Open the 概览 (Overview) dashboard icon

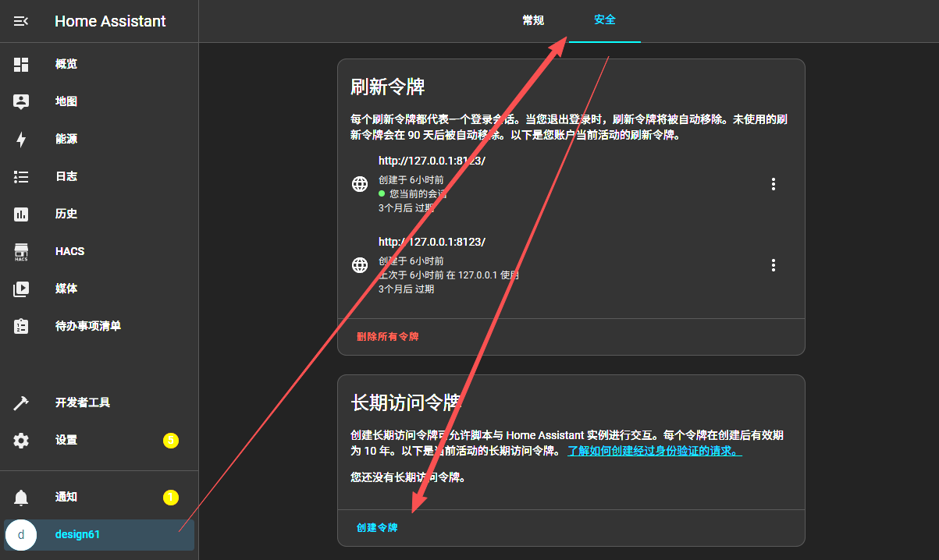pos(20,63)
